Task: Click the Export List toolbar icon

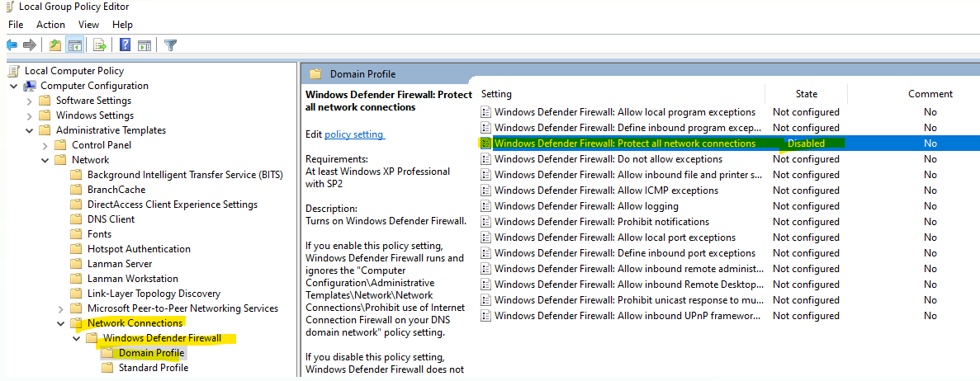Action: pos(99,45)
